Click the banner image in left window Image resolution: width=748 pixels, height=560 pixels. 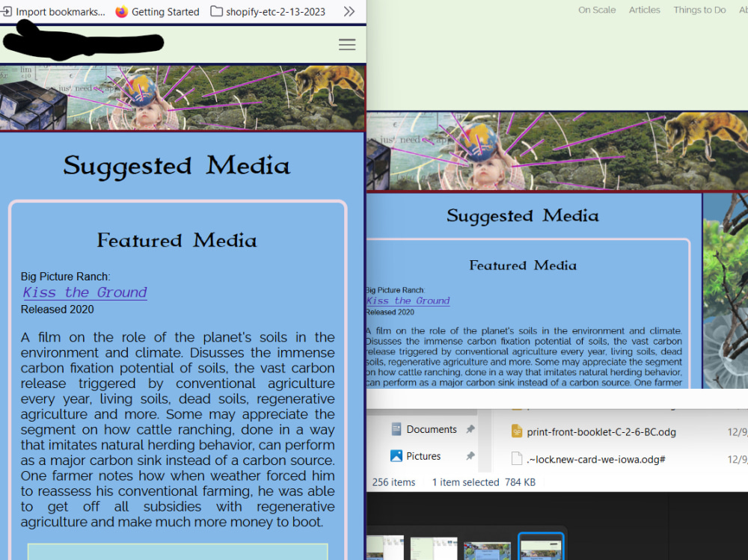point(183,98)
